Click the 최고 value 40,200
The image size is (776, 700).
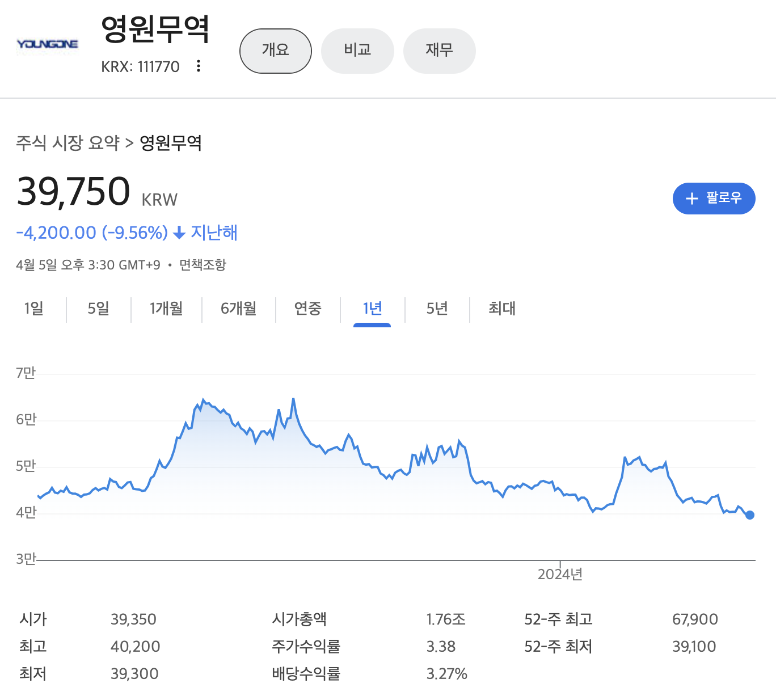point(135,647)
